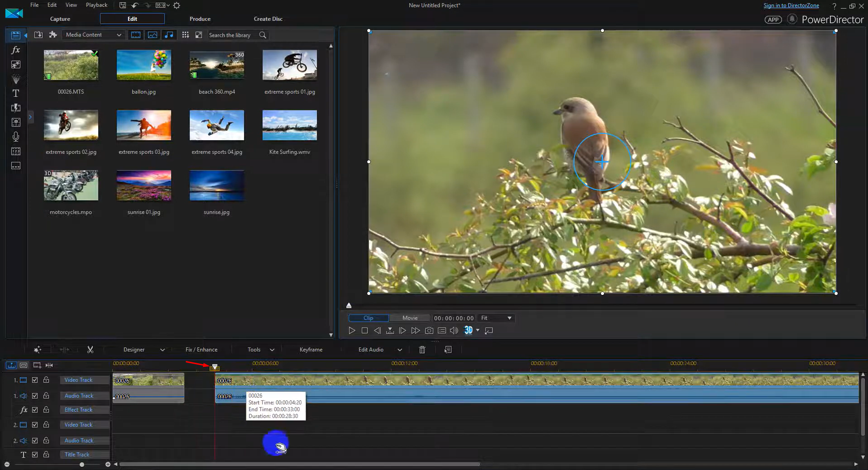The image size is (868, 470).
Task: Open the Subtitle Room icon
Action: point(15,166)
